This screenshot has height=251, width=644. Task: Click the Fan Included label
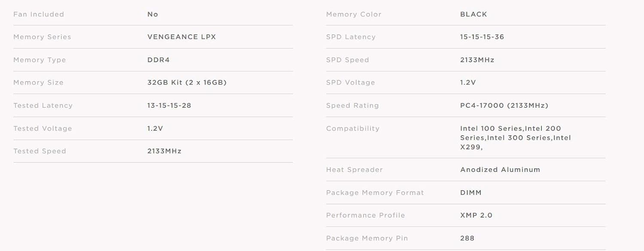click(x=39, y=15)
